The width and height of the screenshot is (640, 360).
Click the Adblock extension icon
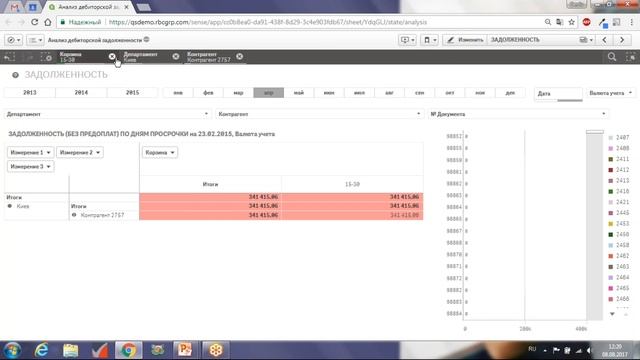[x=587, y=22]
